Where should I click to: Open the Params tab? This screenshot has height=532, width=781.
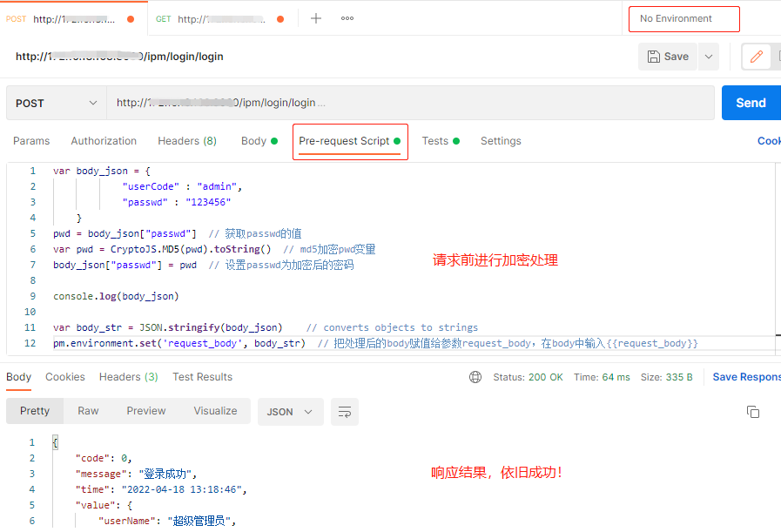(x=31, y=141)
